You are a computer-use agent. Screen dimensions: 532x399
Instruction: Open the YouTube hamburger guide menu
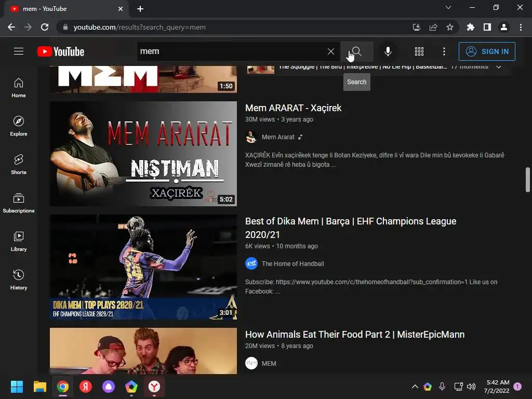tap(19, 51)
